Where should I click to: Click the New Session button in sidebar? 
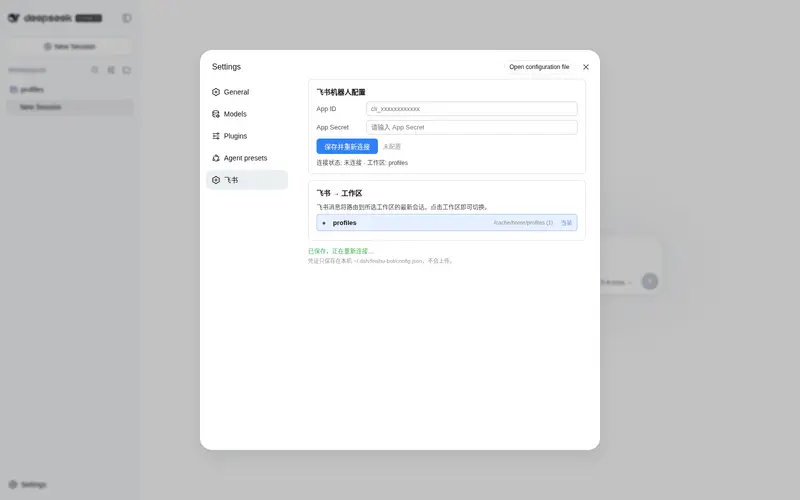point(70,46)
